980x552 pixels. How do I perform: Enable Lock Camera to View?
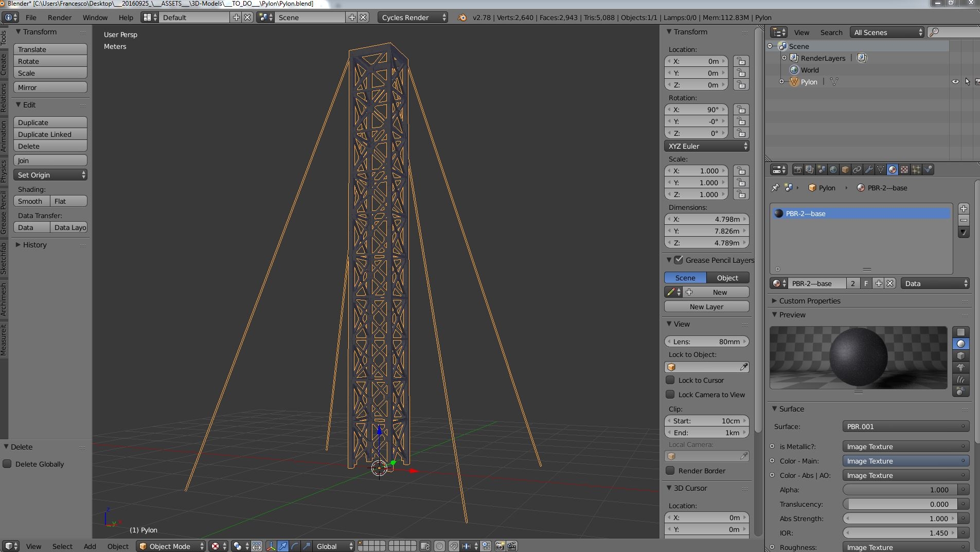click(671, 395)
